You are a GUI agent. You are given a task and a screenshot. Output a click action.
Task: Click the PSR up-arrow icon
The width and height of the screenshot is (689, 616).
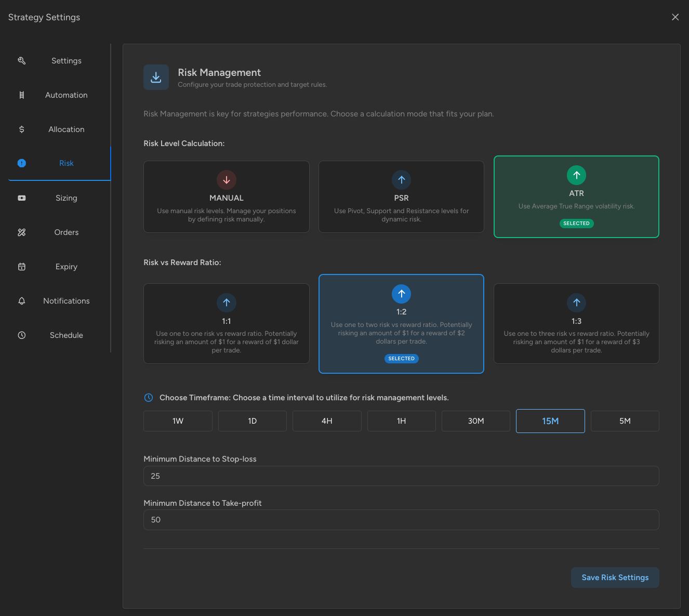point(402,180)
